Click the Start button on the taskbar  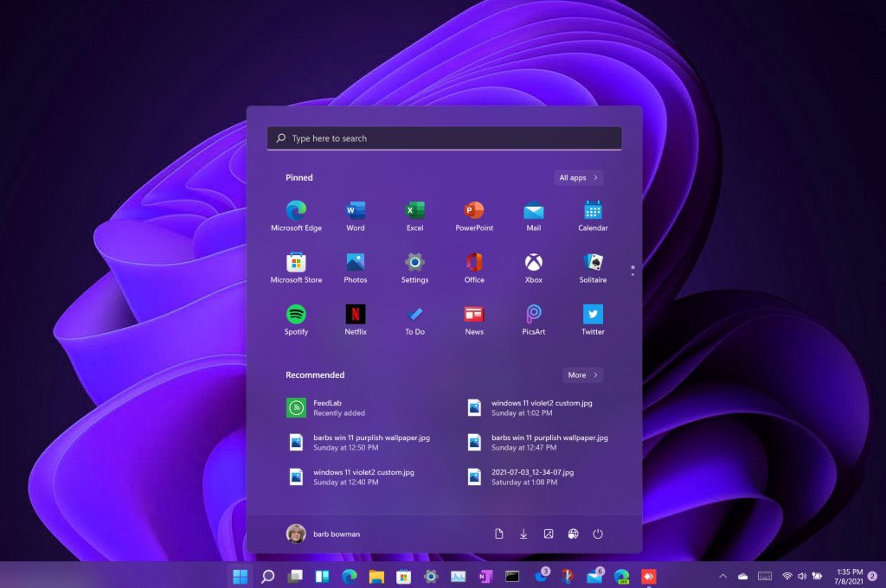(241, 576)
